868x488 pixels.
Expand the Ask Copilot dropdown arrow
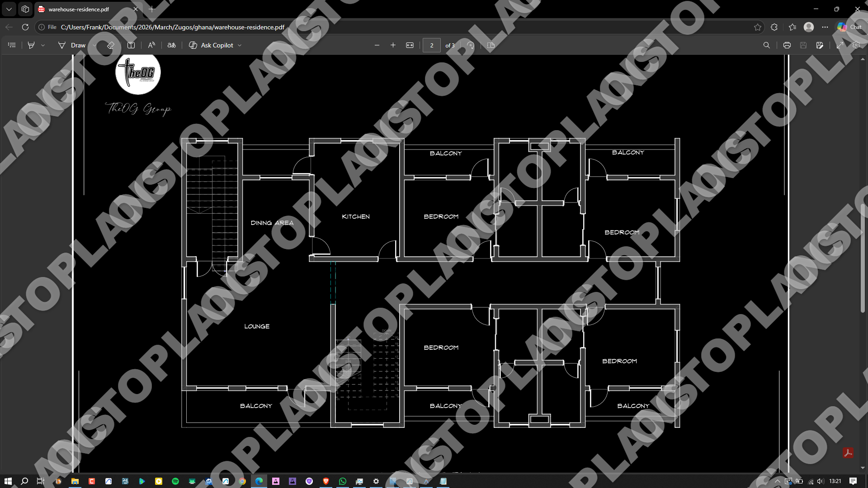(x=240, y=45)
